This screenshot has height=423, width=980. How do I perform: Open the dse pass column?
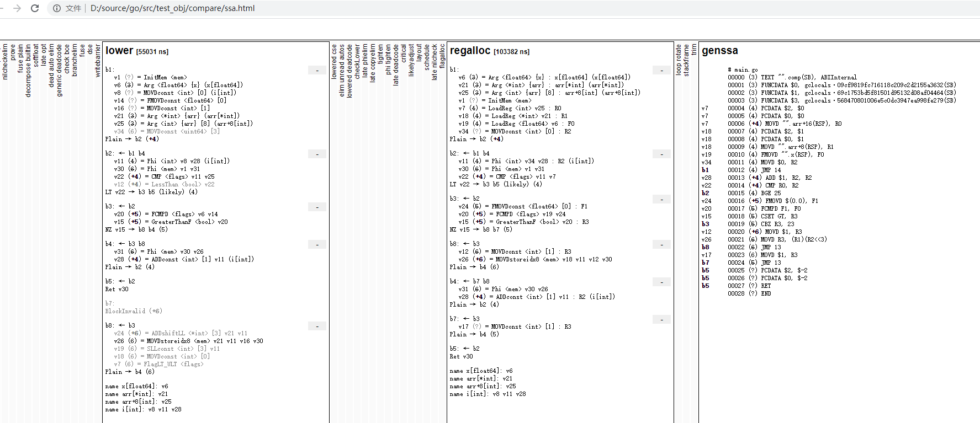(x=90, y=49)
